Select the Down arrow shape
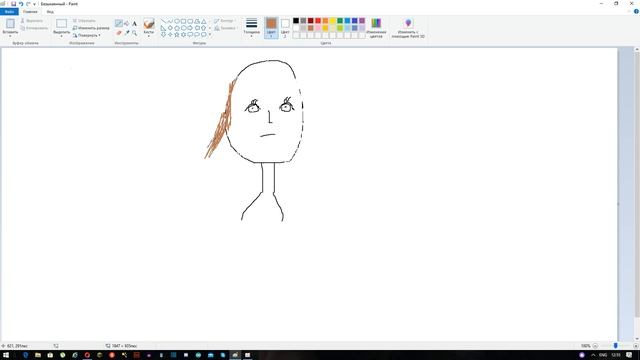The height and width of the screenshot is (360, 640). tap(163, 35)
